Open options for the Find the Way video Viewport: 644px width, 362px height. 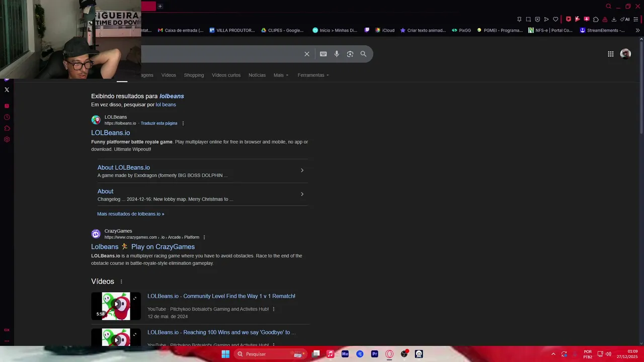[x=274, y=309]
